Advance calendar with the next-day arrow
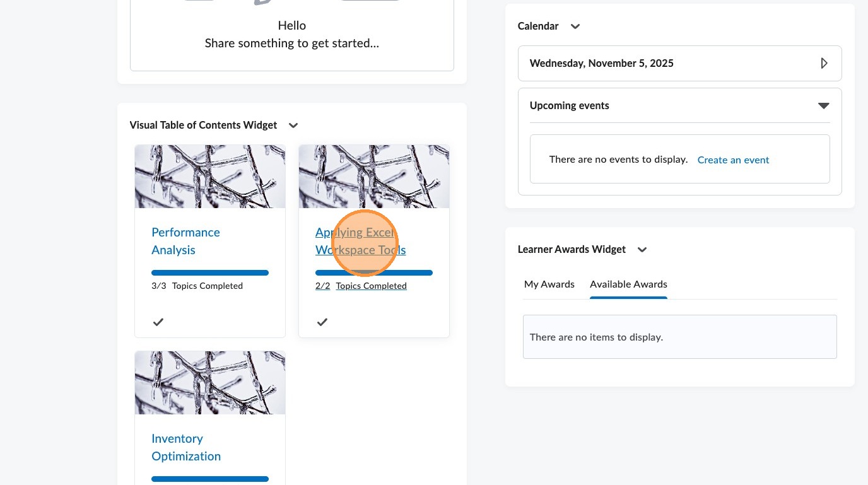This screenshot has width=868, height=485. pos(824,63)
